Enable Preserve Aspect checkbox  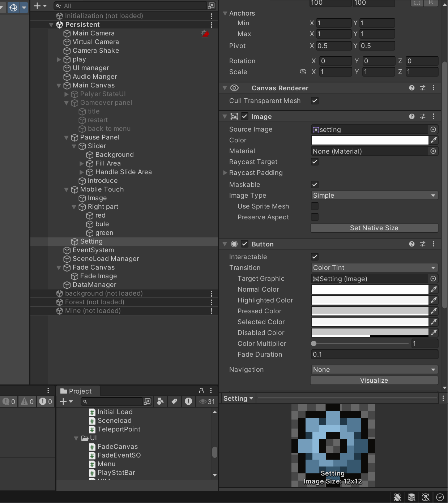[315, 217]
